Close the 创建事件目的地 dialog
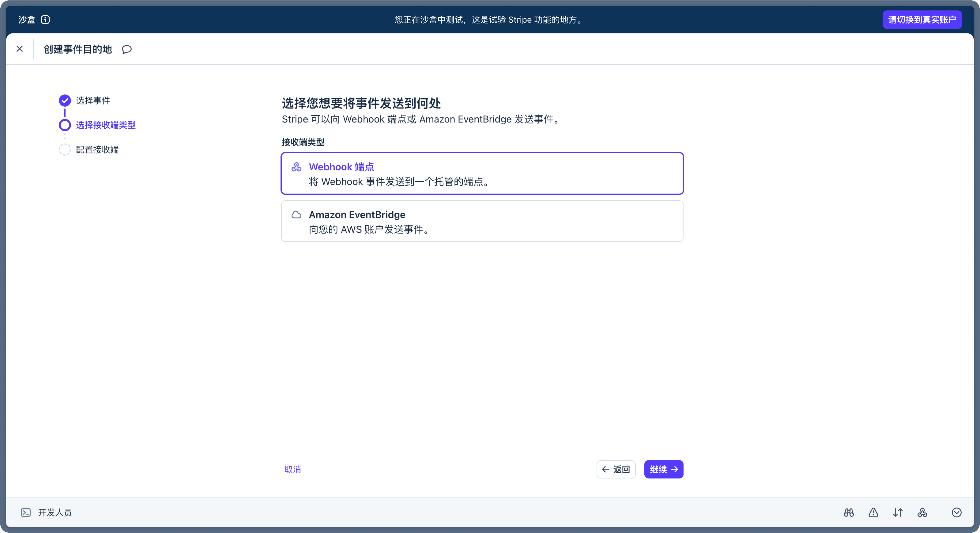Image resolution: width=980 pixels, height=533 pixels. (x=20, y=49)
